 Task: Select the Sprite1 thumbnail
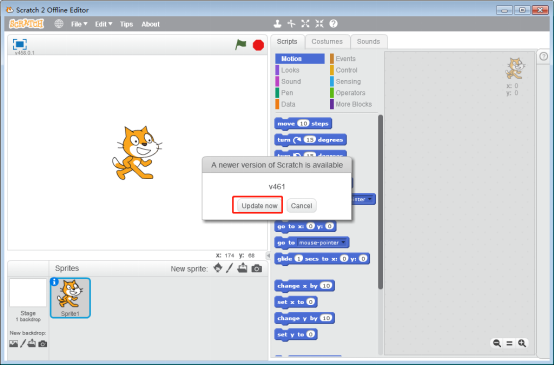pos(70,298)
